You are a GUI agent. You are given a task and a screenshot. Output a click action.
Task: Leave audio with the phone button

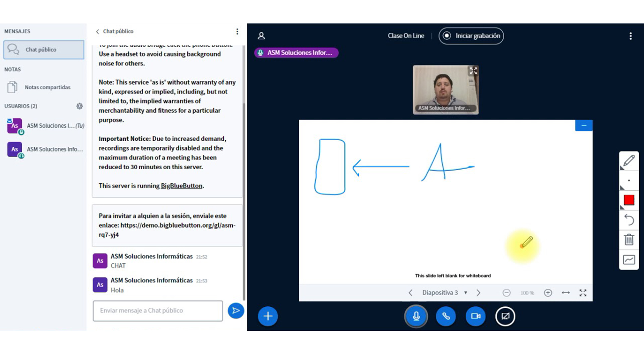tap(446, 316)
